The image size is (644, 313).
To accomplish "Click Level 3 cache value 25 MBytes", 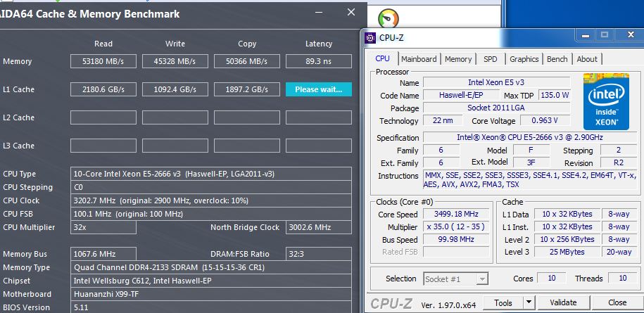I will point(567,252).
